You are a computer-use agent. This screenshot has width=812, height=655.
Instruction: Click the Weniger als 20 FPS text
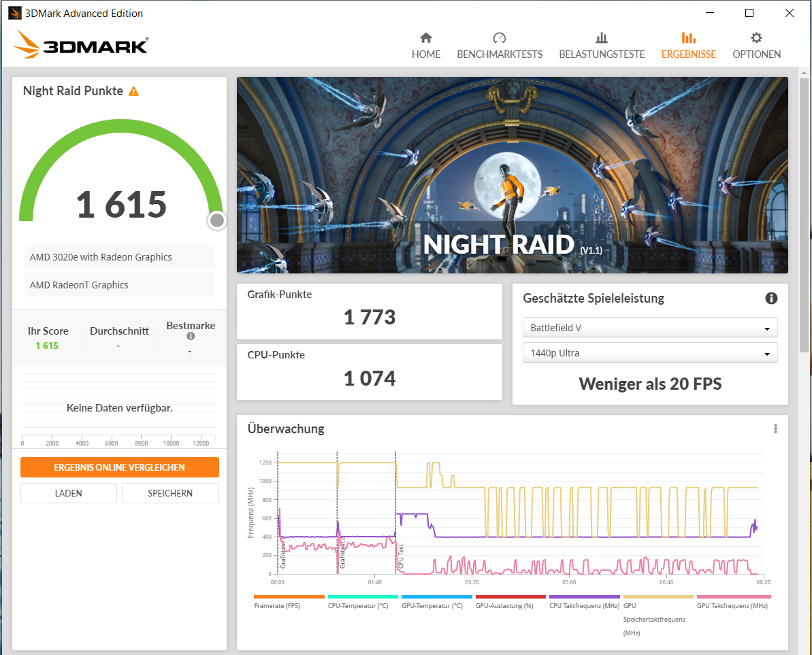(x=650, y=384)
